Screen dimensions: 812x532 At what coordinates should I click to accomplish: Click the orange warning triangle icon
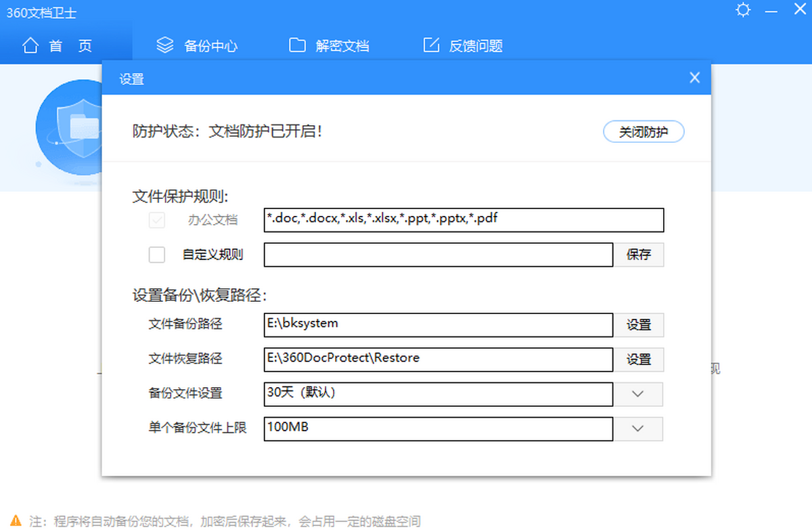16,521
